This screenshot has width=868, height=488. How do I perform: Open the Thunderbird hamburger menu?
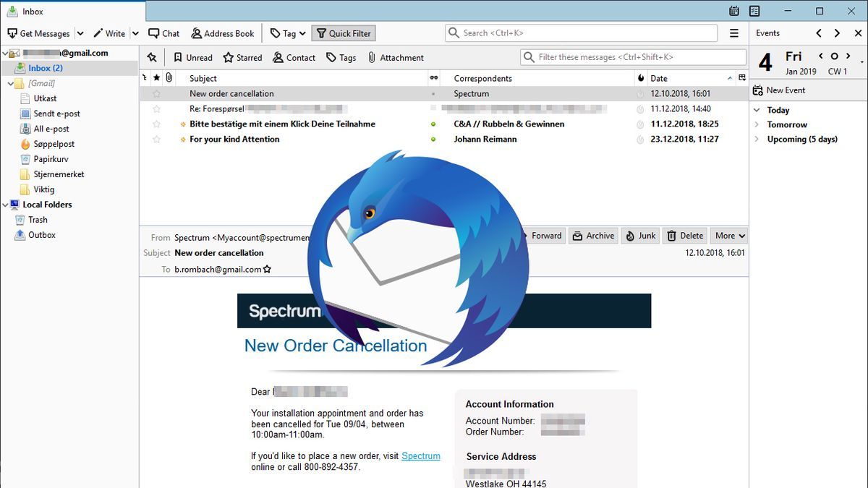click(x=734, y=33)
